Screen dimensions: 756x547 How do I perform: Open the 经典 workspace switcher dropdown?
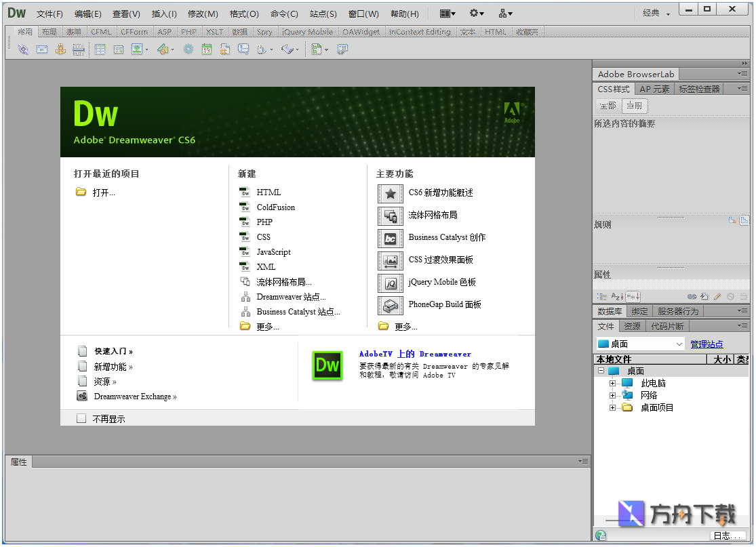click(x=656, y=13)
